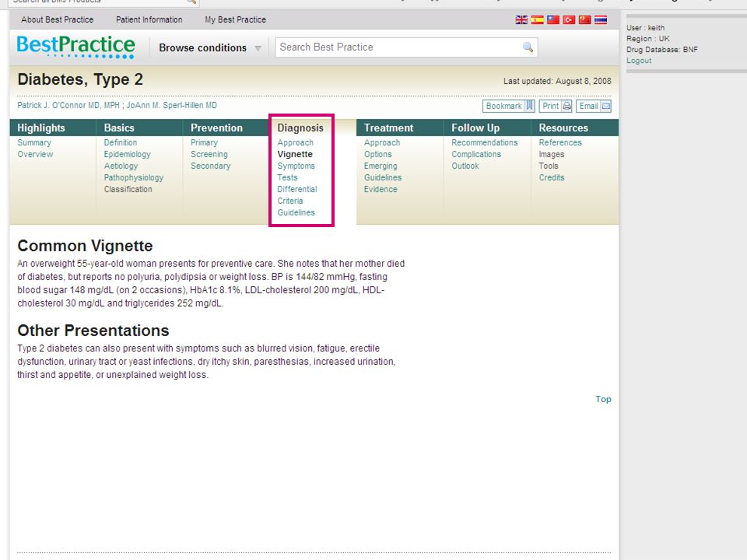
Task: Go to My Best Practice
Action: coord(235,19)
